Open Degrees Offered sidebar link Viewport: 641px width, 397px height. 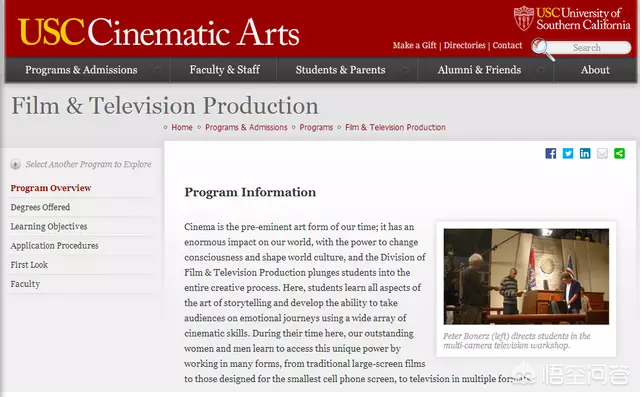pos(40,207)
